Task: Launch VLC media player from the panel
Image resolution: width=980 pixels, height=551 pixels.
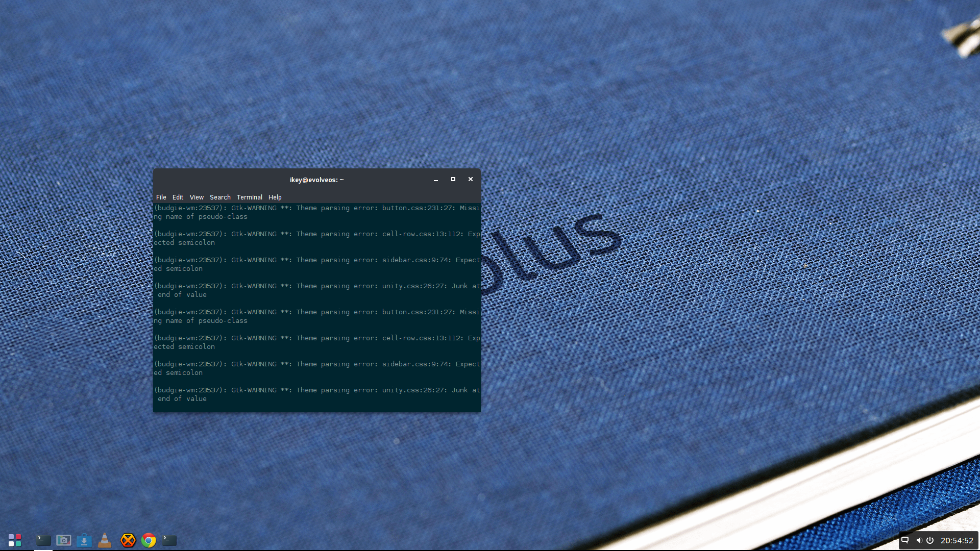Action: point(105,540)
